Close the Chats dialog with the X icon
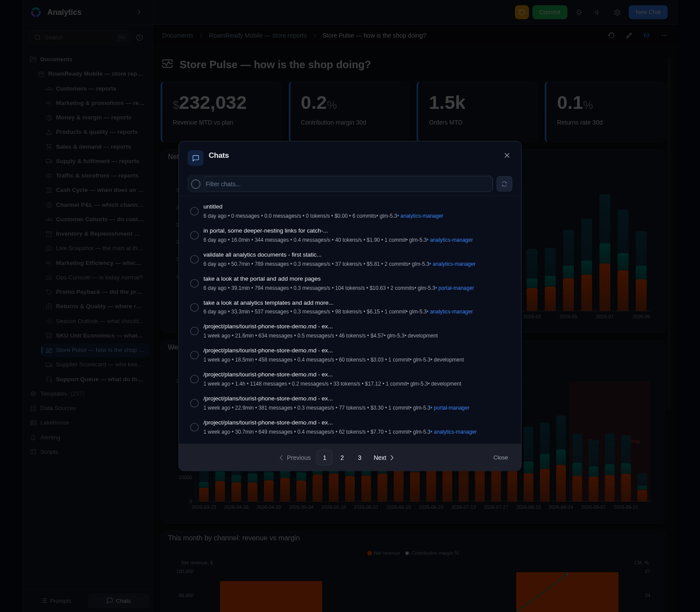 507,156
